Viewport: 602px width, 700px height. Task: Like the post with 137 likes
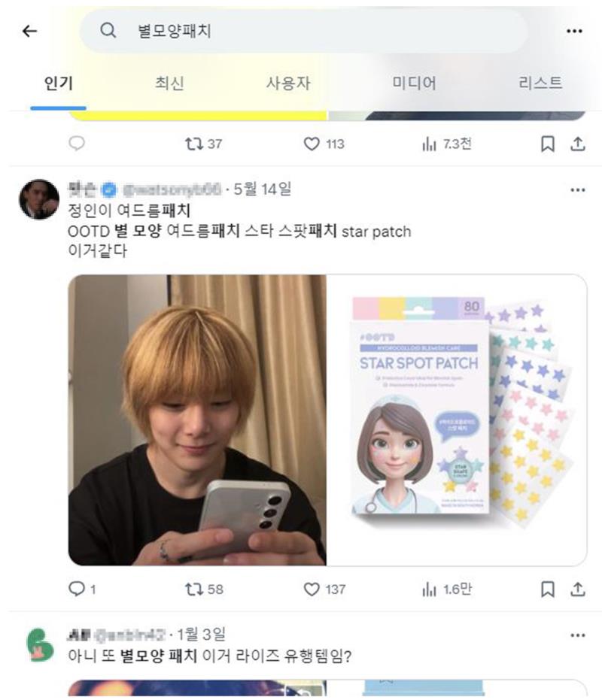(324, 589)
